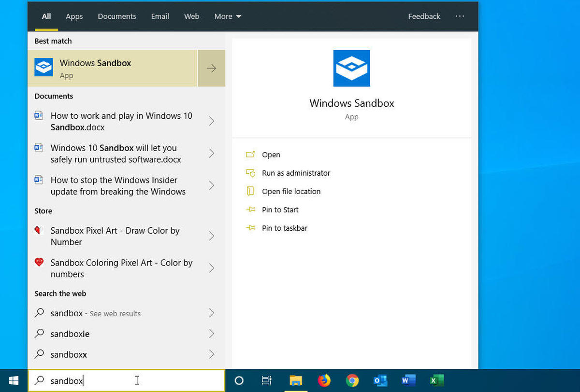
Task: Select Pin to taskbar option
Action: click(x=285, y=228)
